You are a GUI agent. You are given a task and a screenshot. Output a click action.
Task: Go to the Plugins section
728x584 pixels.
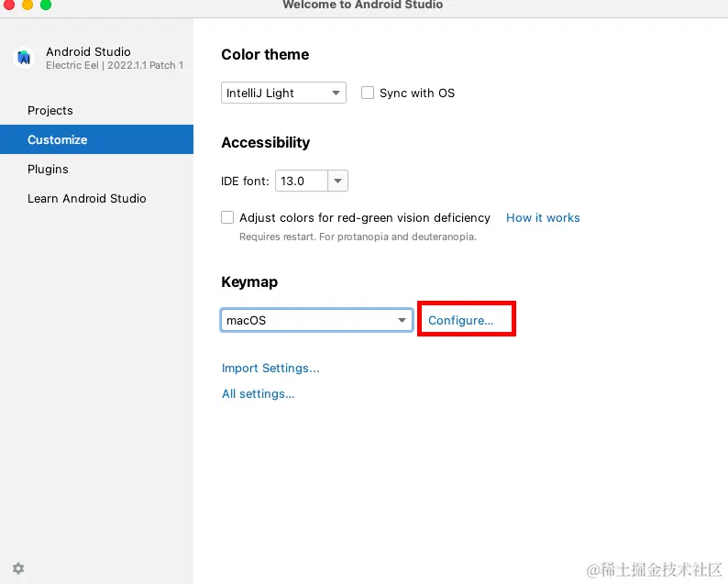pos(48,169)
